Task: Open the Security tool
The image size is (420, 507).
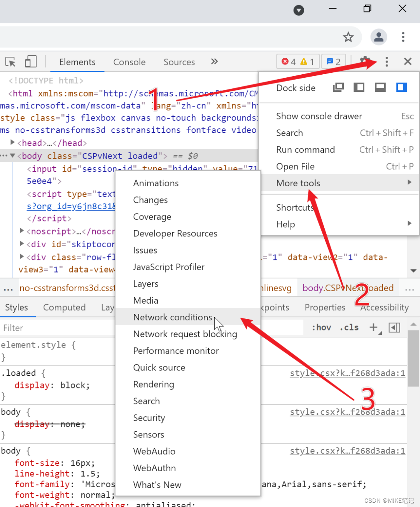Action: click(188, 417)
